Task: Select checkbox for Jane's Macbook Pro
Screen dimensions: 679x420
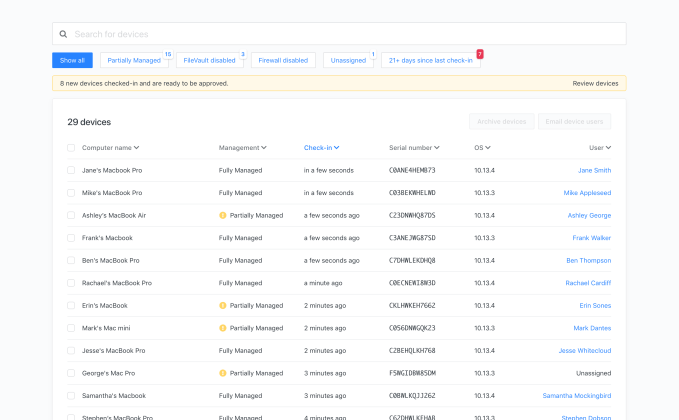Action: pyautogui.click(x=71, y=170)
